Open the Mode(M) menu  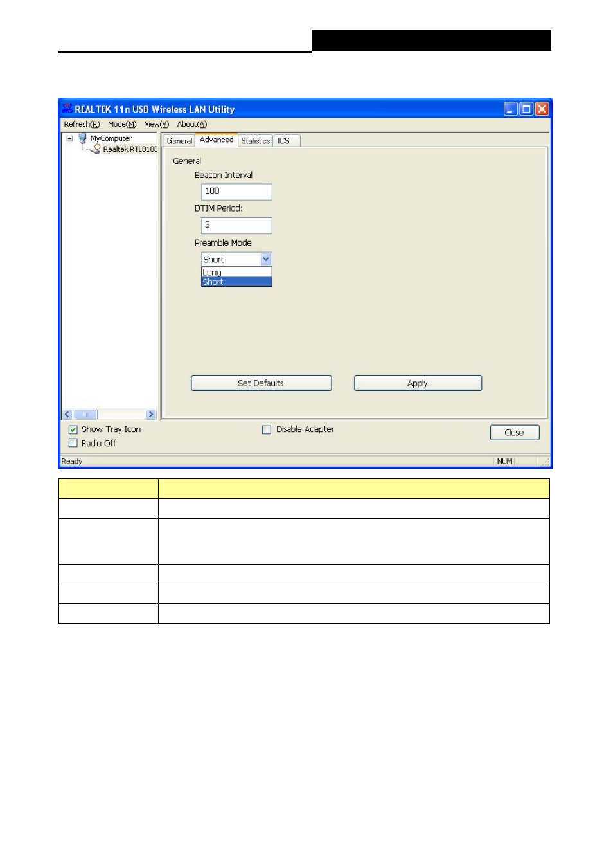coord(122,124)
